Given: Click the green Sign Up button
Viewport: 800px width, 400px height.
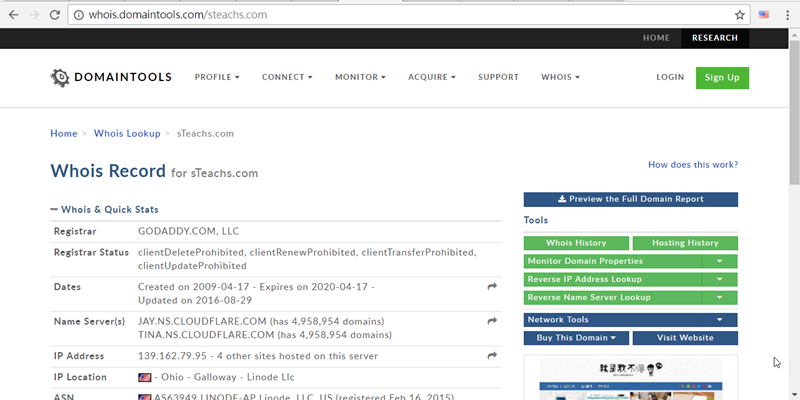Looking at the screenshot, I should [x=722, y=78].
